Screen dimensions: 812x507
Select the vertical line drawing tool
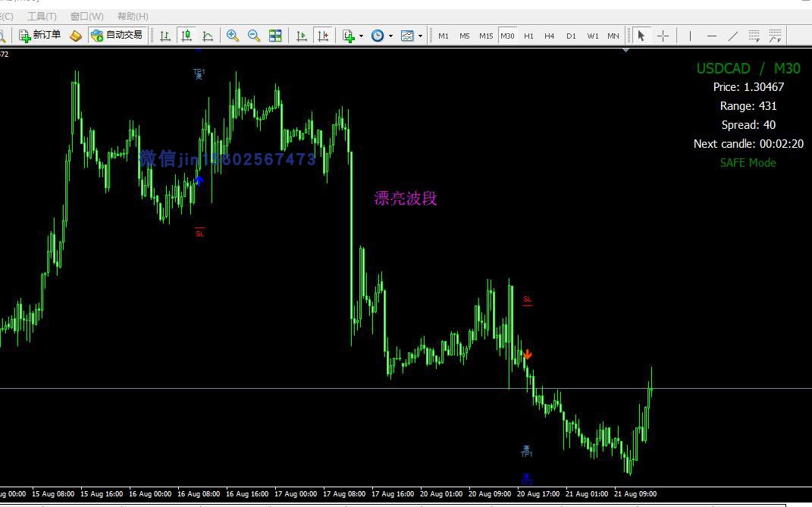(690, 36)
